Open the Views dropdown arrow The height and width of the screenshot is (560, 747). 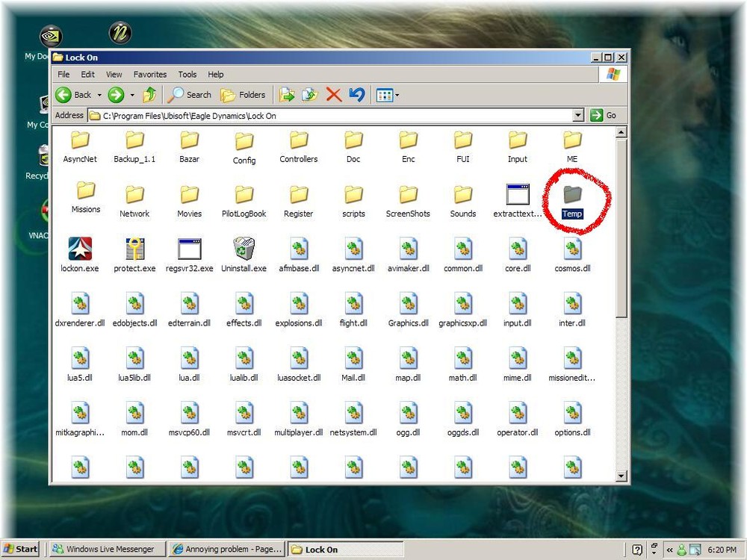397,95
